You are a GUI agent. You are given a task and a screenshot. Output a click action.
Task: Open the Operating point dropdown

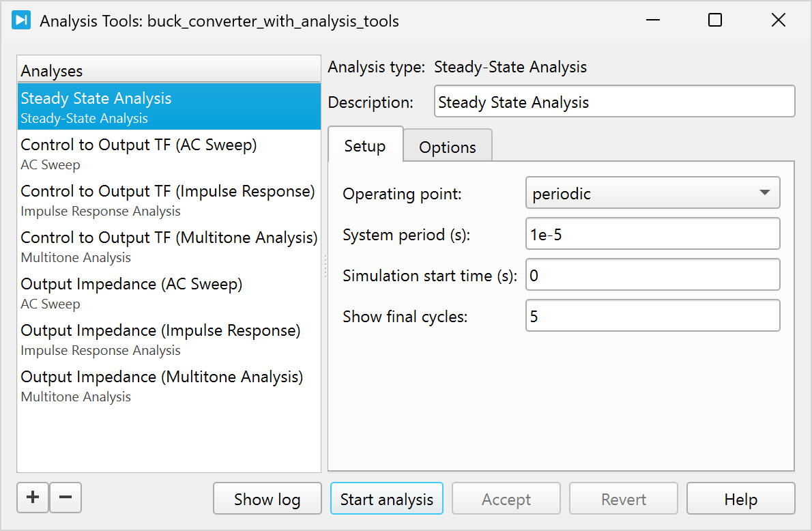click(x=652, y=193)
